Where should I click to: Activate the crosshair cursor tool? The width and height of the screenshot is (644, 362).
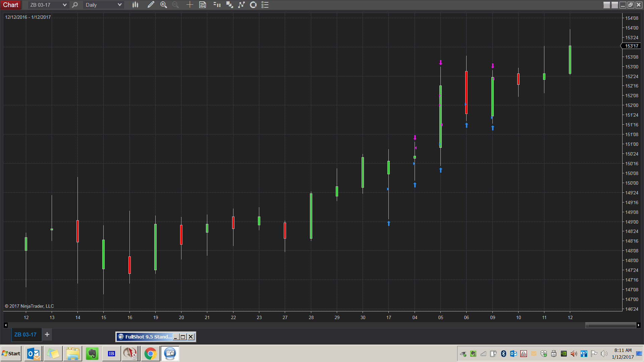[x=190, y=5]
